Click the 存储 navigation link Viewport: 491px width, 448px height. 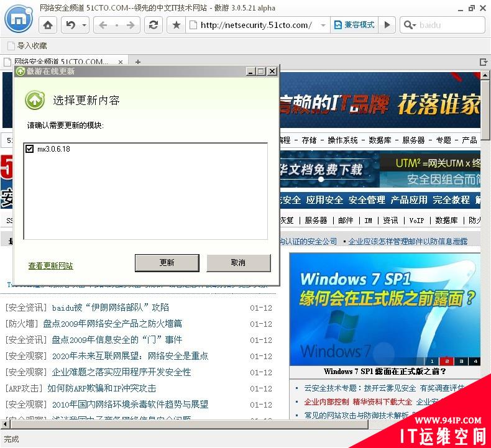tap(309, 140)
